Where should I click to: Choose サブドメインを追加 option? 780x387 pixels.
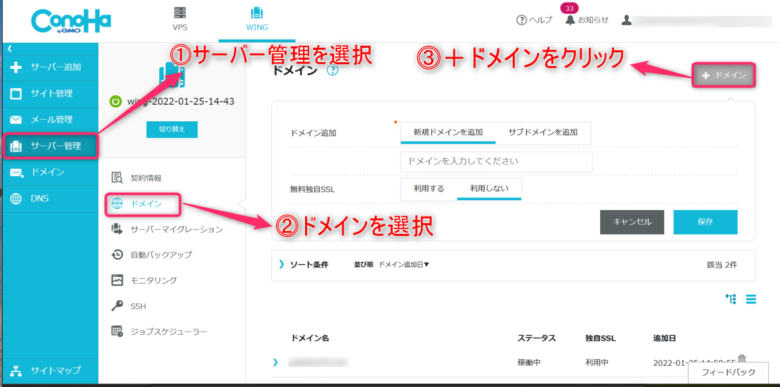point(543,132)
